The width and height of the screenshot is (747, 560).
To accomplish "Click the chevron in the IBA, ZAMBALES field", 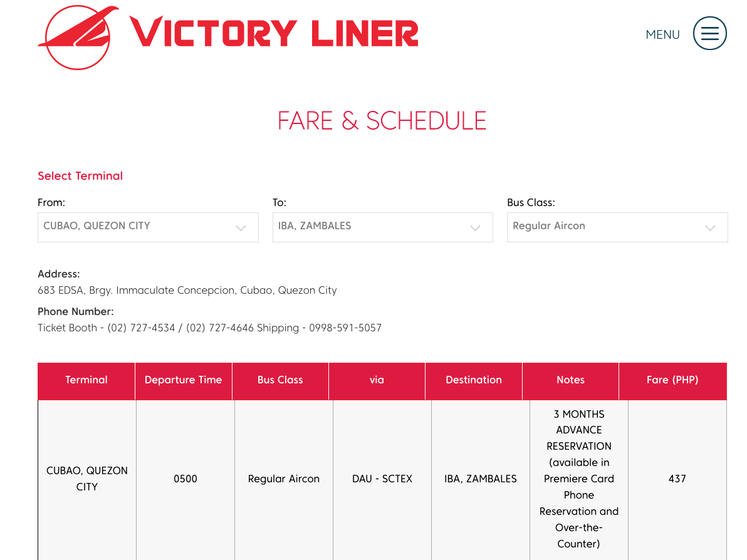I will point(475,228).
